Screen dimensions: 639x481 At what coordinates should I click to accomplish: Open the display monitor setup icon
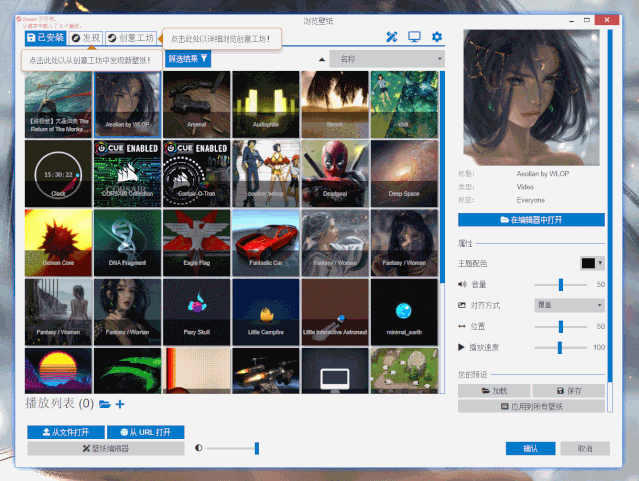pos(414,37)
